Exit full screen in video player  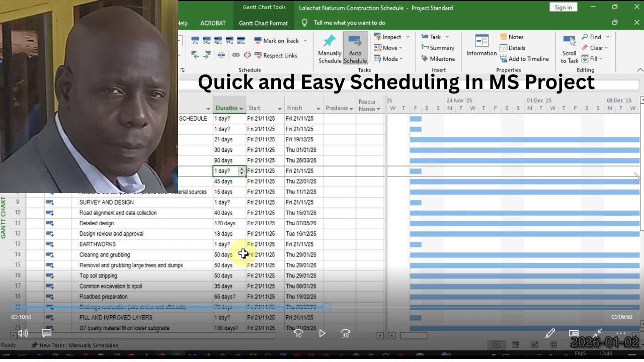[x=597, y=333]
